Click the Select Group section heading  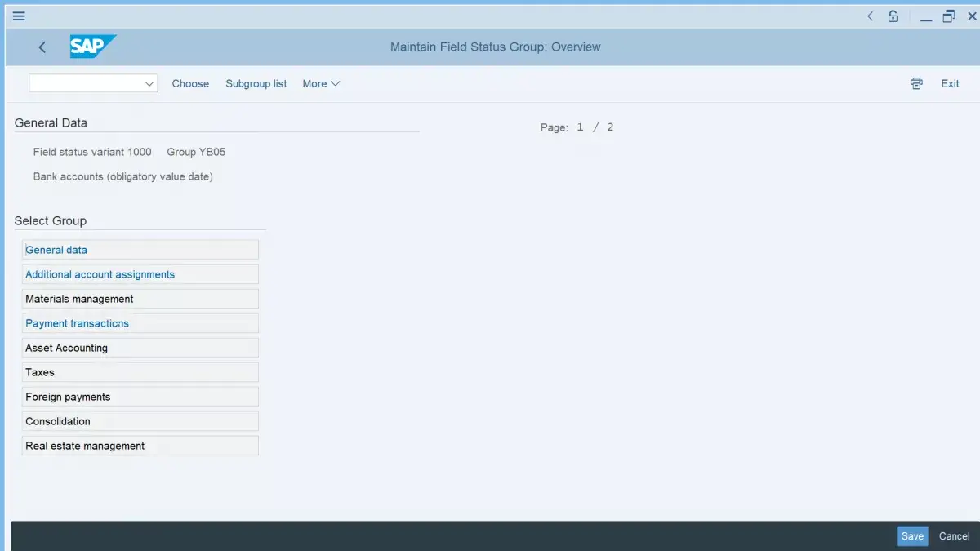[51, 220]
